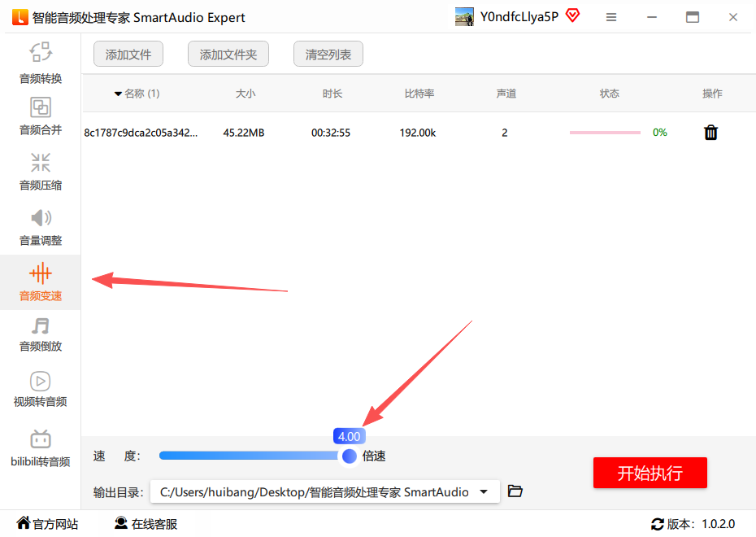Screen dimensions: 756x537
Task: Open the hamburger menu in title bar
Action: 611,17
